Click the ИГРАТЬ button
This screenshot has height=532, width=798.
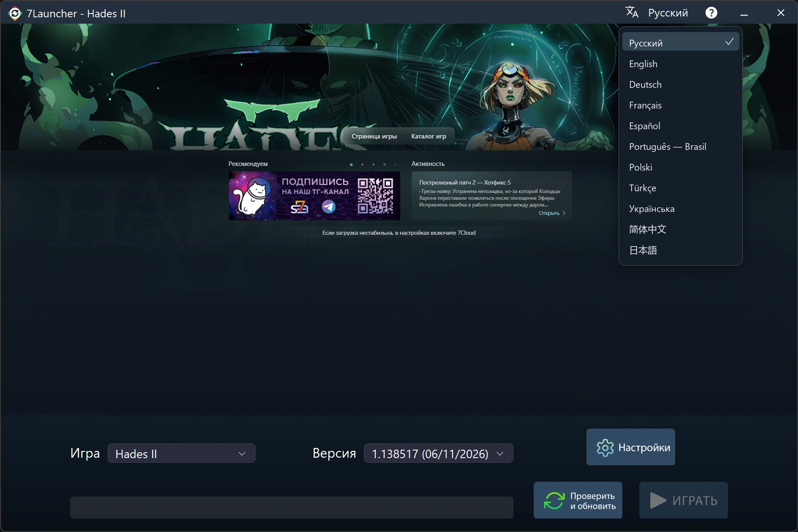pos(684,500)
